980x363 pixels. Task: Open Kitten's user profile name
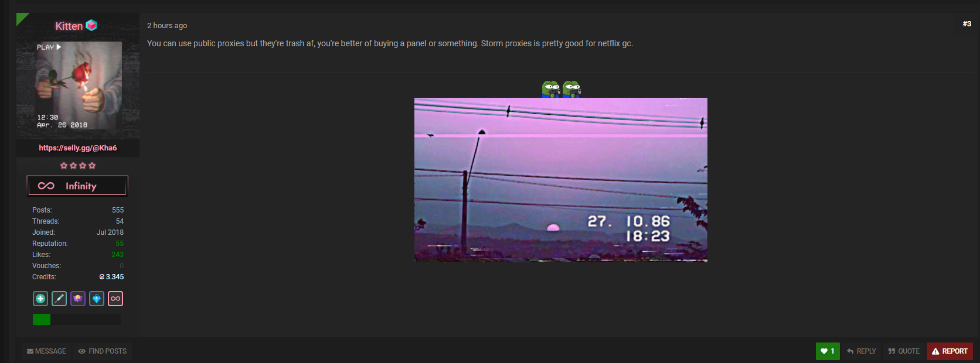coord(69,26)
